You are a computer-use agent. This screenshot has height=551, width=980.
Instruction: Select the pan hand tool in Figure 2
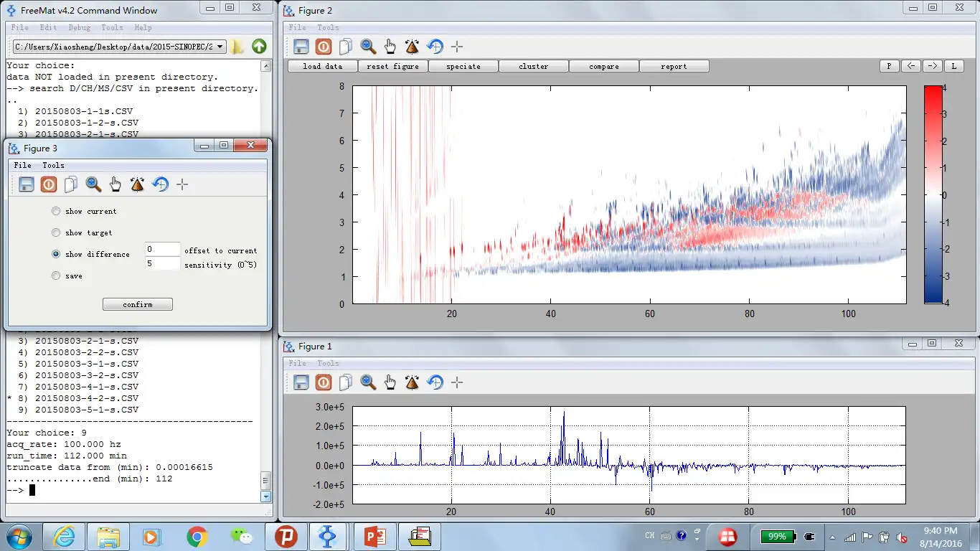click(x=390, y=47)
